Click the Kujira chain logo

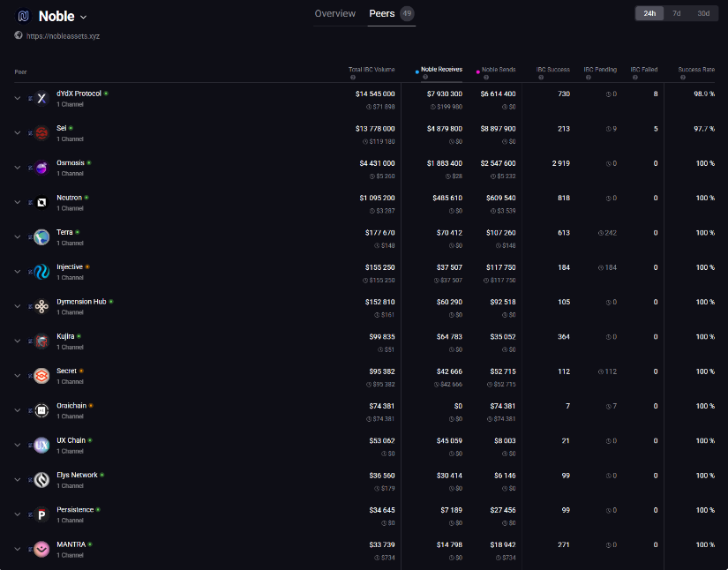coord(41,341)
